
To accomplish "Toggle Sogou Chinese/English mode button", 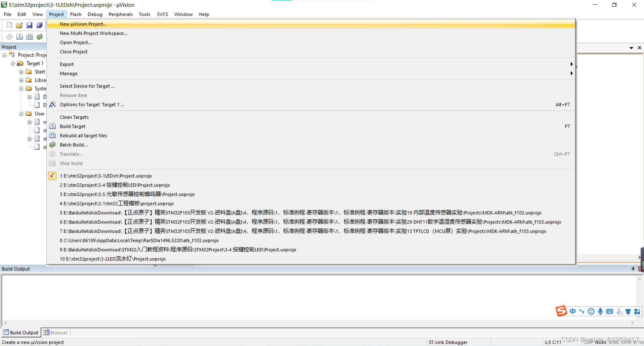I will (573, 311).
